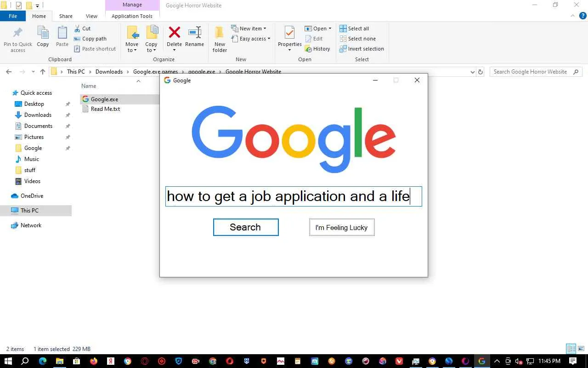Viewport: 588px width, 368px height.
Task: Click the I'm Feeling Lucky button
Action: [x=342, y=227]
